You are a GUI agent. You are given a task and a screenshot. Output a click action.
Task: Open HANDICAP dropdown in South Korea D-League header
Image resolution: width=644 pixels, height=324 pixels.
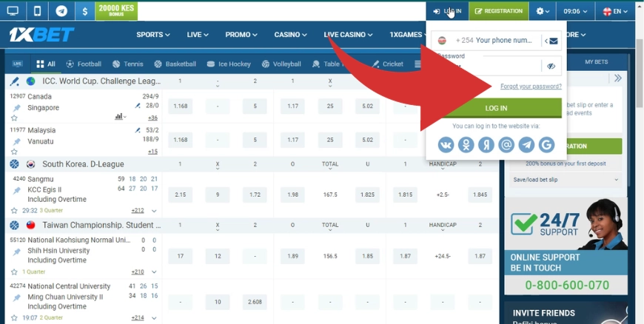443,166
